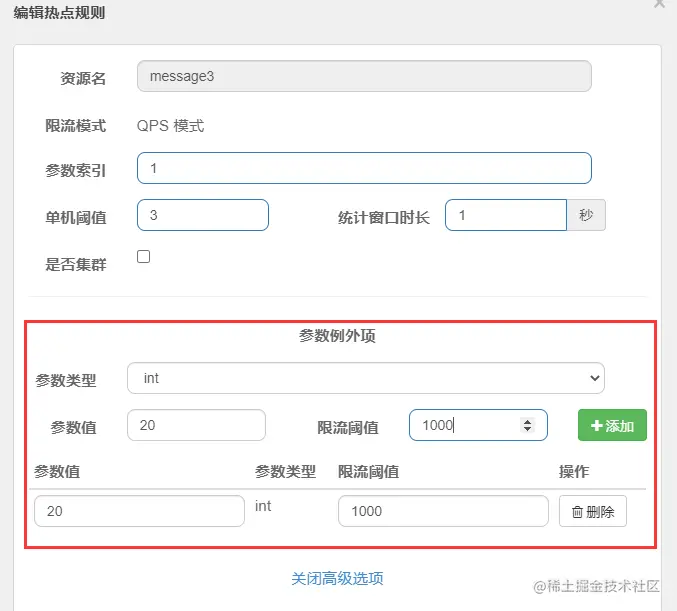
Task: Click the table row 参数值 field showing 20
Action: [x=139, y=511]
